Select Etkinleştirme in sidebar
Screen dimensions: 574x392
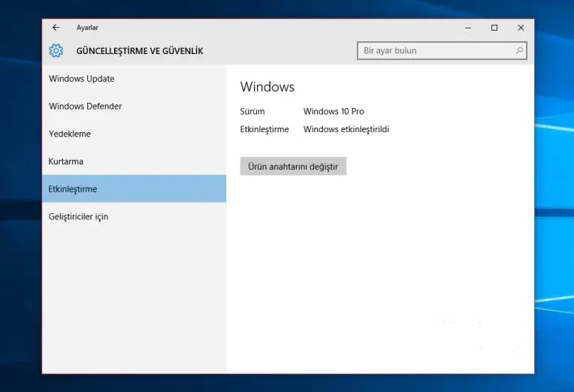[x=134, y=188]
